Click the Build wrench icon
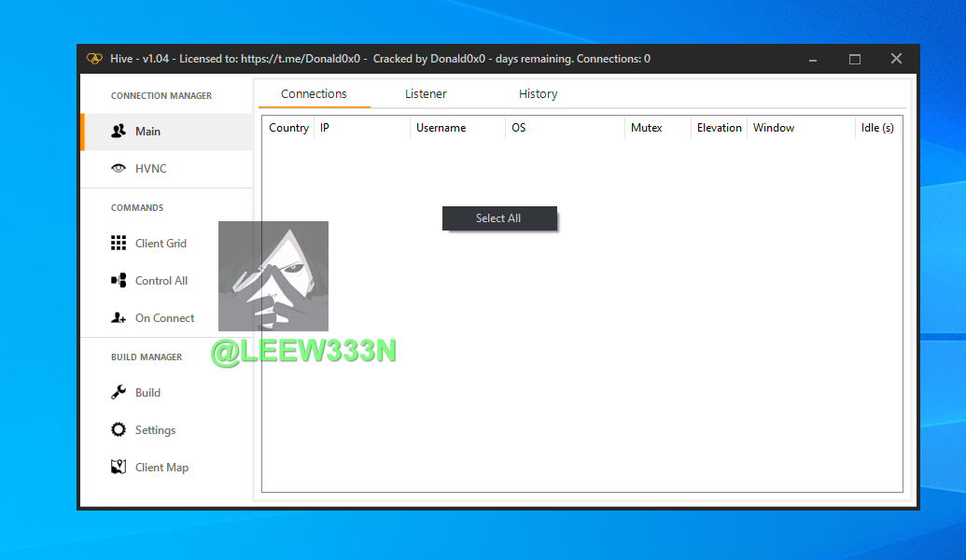Screen dimensions: 966x560 point(119,393)
